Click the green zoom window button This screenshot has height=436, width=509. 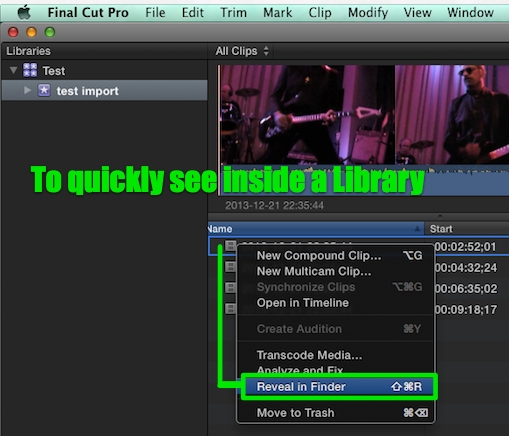50,32
